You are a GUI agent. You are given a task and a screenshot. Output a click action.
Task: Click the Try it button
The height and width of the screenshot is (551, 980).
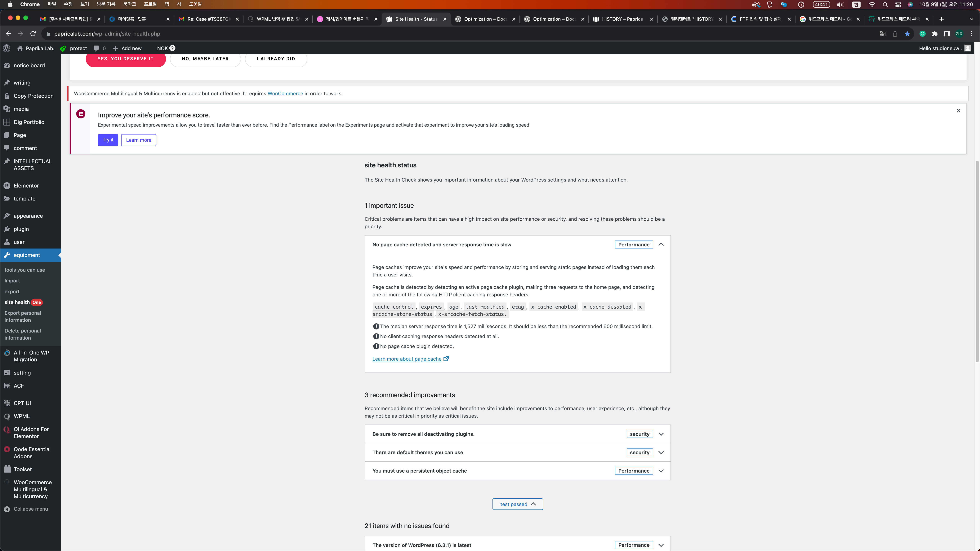click(x=108, y=140)
